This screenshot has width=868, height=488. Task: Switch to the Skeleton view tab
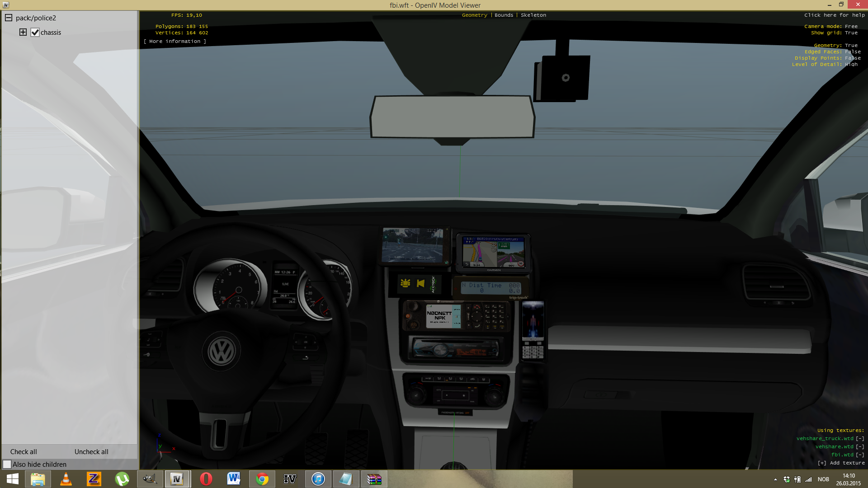[x=533, y=15]
